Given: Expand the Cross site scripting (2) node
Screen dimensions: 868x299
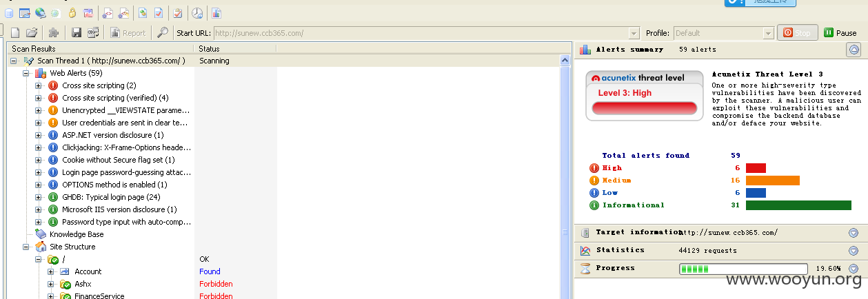Looking at the screenshot, I should (x=39, y=85).
